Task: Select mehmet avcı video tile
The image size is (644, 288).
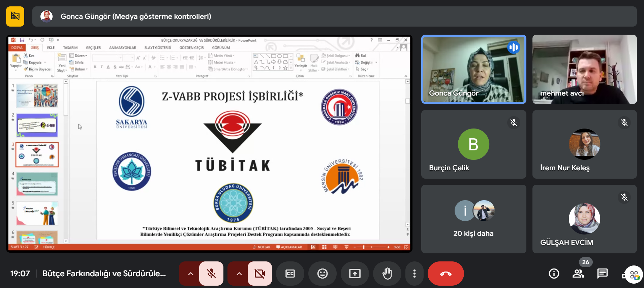Action: pyautogui.click(x=584, y=69)
